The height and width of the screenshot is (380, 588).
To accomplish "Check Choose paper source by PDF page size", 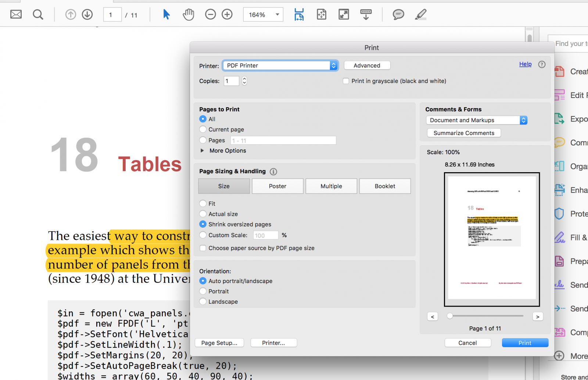I will click(203, 248).
